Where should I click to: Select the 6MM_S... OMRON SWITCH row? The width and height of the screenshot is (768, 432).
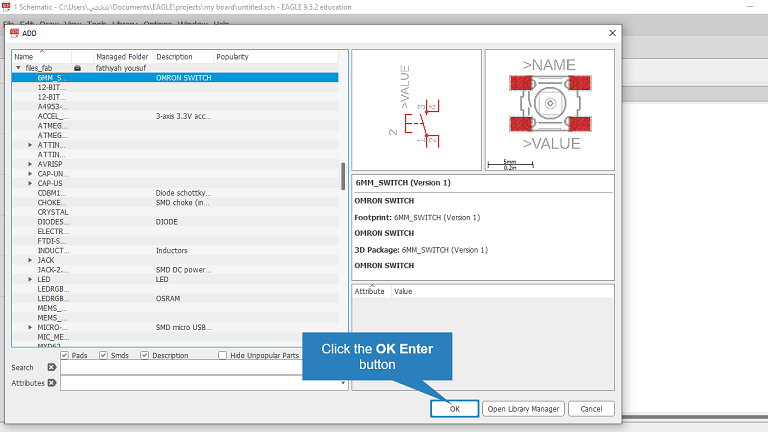pyautogui.click(x=175, y=78)
